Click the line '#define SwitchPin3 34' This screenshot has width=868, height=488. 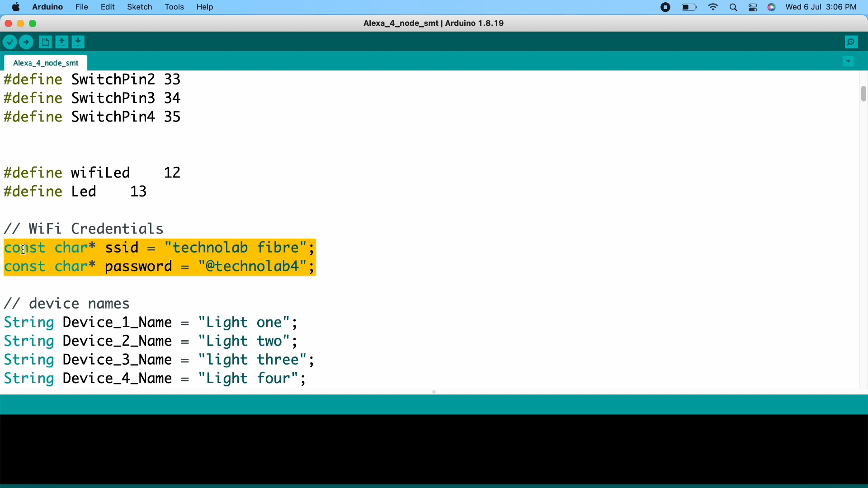coord(93,98)
